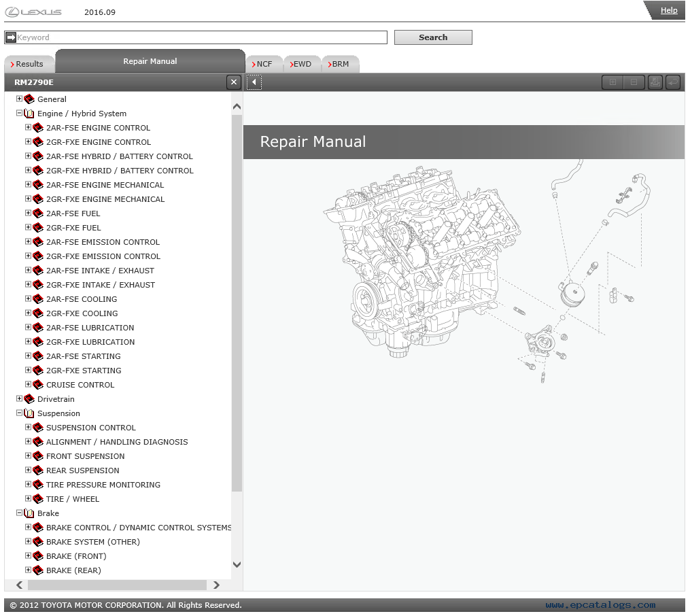Viewport: 690px width, 616px height.
Task: Click the book icon for 2AR-FSE STARTING
Action: 38,356
